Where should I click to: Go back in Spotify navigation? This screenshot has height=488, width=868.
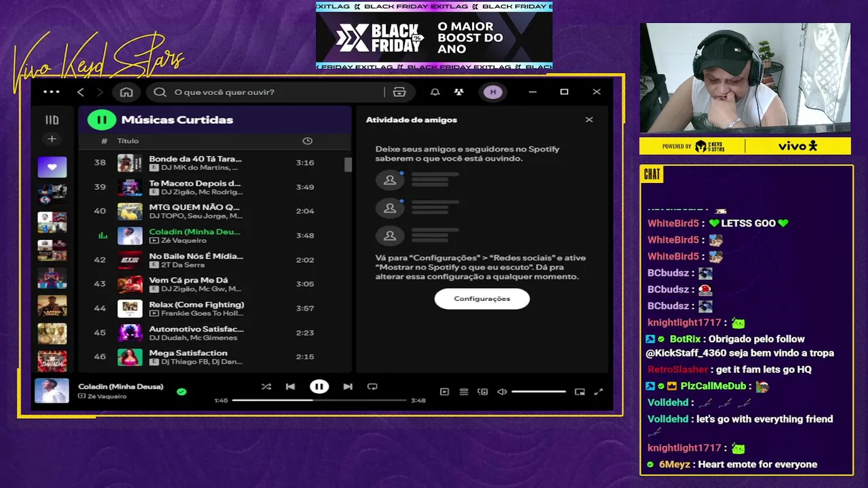coord(81,92)
